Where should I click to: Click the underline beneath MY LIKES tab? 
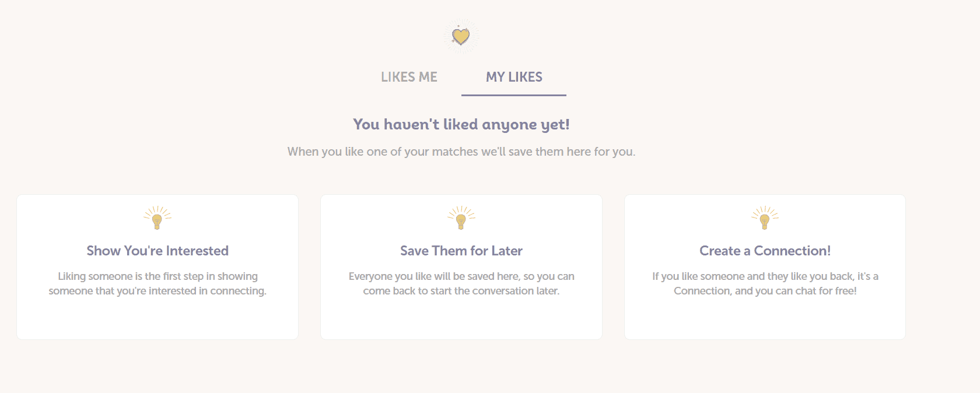[x=514, y=95]
